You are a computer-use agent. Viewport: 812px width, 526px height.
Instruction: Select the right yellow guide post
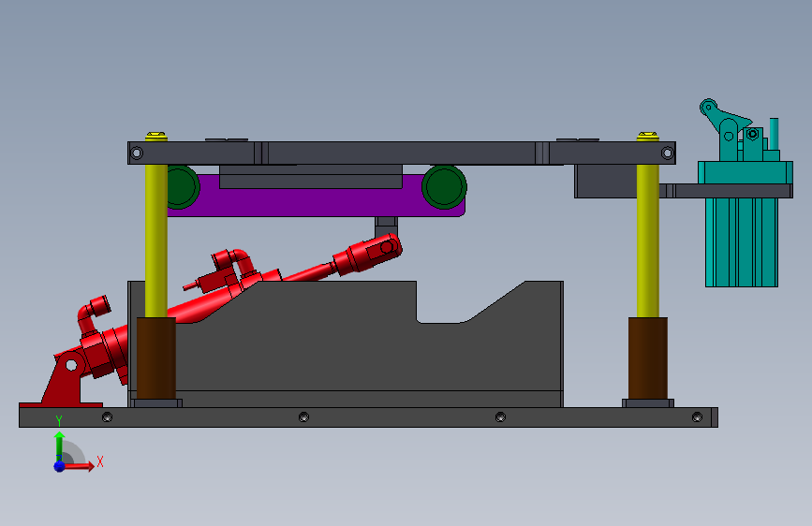coord(647,241)
